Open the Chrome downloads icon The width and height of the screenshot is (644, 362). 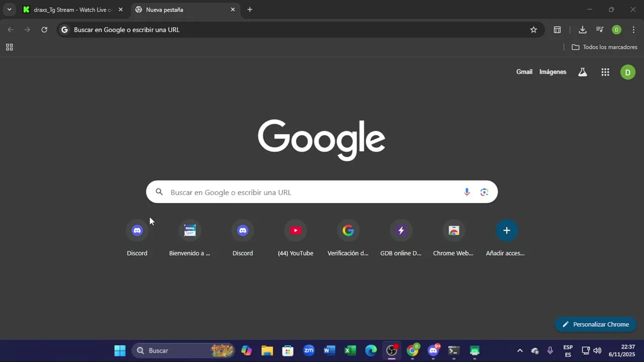(x=583, y=30)
